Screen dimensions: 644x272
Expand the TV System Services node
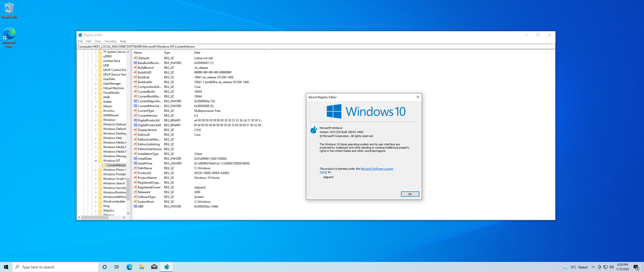[96, 52]
